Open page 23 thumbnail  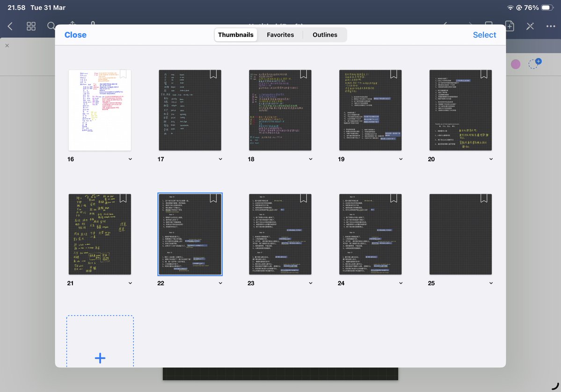pos(280,234)
